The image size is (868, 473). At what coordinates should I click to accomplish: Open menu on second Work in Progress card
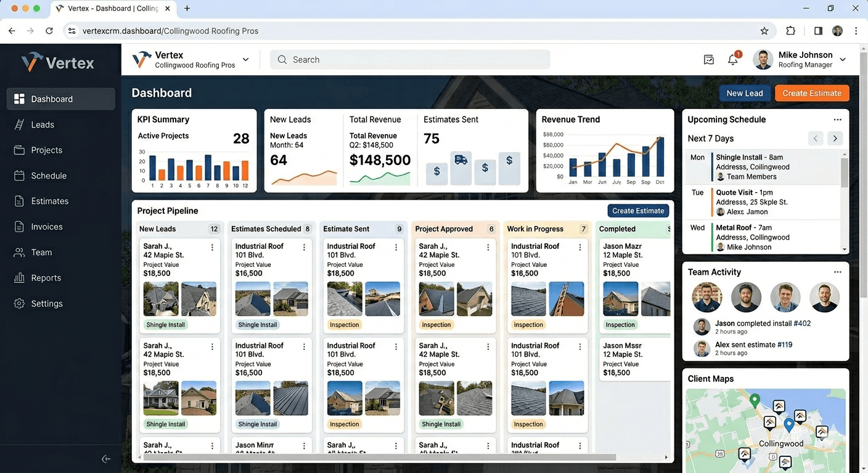pos(579,347)
